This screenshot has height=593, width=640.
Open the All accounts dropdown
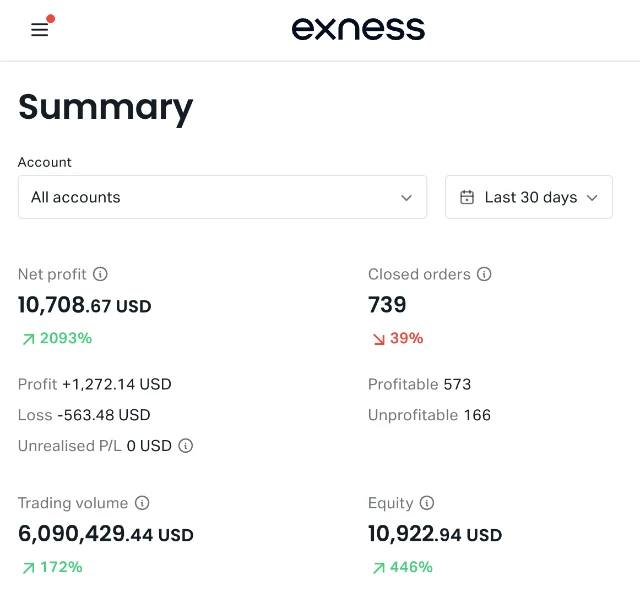(x=222, y=197)
